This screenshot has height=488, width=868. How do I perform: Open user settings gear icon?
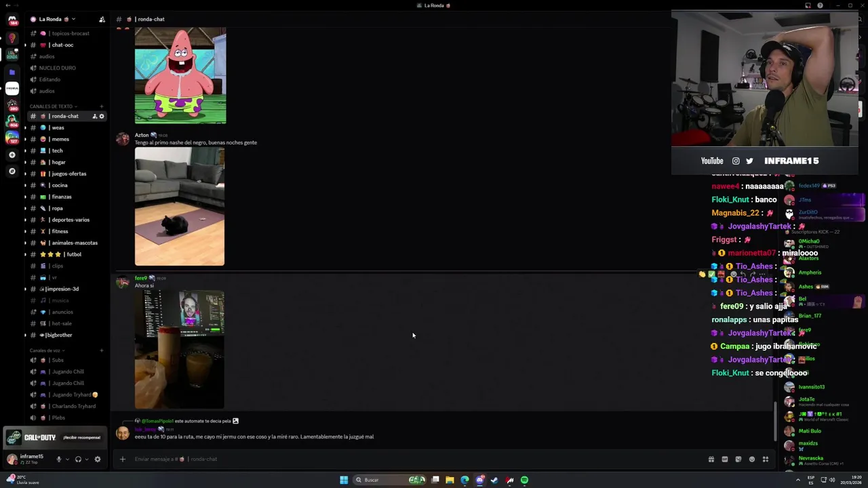(x=98, y=460)
